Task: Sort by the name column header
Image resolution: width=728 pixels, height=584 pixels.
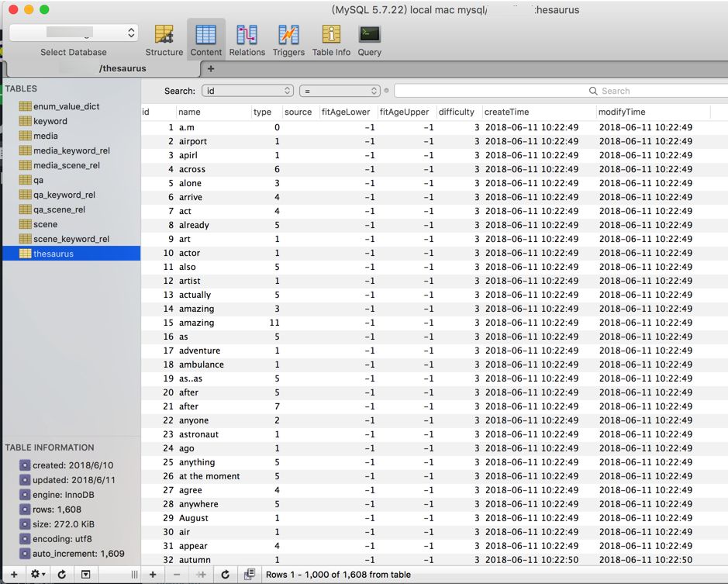Action: pos(213,112)
